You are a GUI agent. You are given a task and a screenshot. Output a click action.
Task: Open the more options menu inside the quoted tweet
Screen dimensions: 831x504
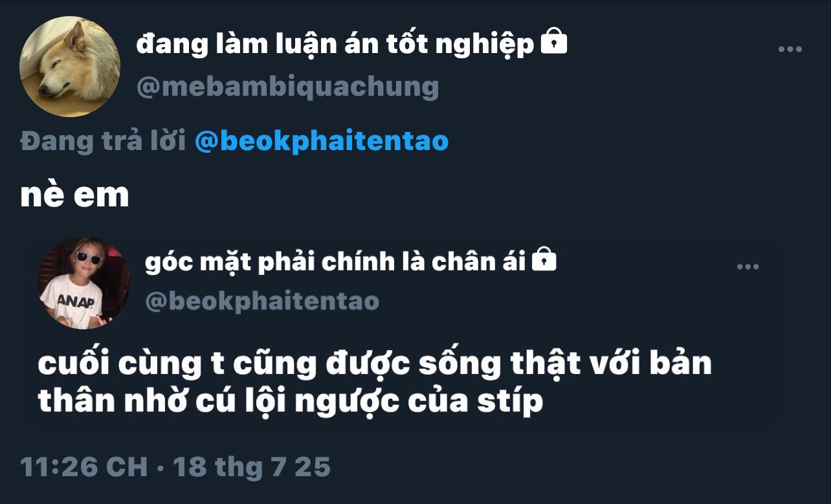coord(748,267)
